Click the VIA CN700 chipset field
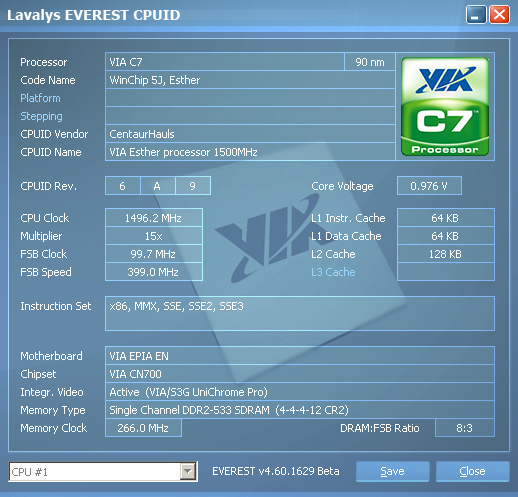518x497 pixels. tap(300, 374)
